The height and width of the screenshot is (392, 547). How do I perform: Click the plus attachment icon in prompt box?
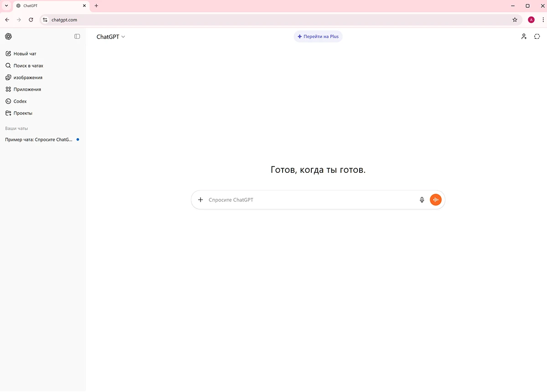(201, 200)
